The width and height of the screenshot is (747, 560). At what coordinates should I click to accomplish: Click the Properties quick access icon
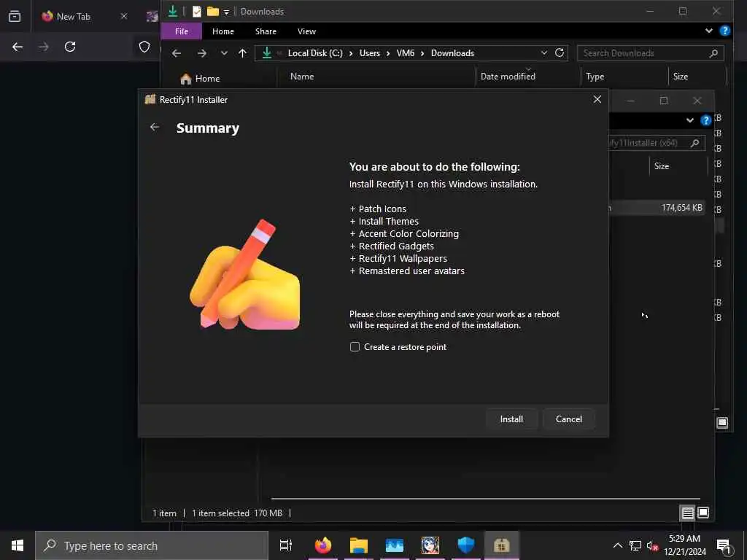[x=197, y=12]
